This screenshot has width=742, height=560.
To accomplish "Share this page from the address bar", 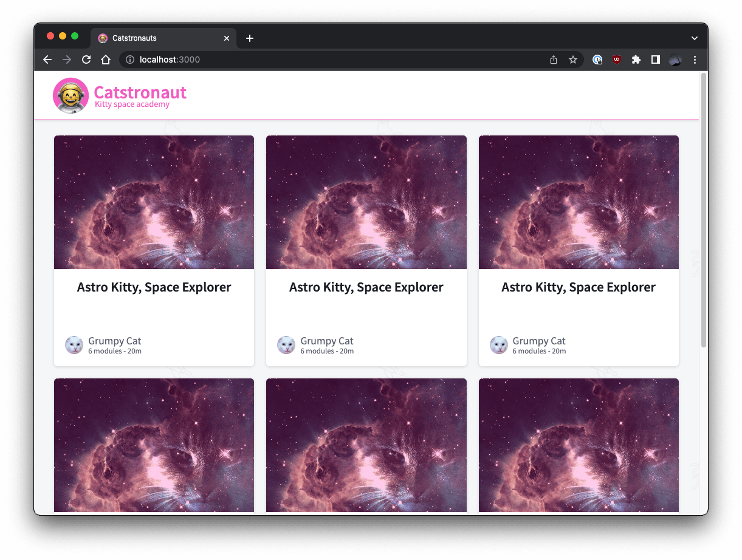I will point(554,60).
